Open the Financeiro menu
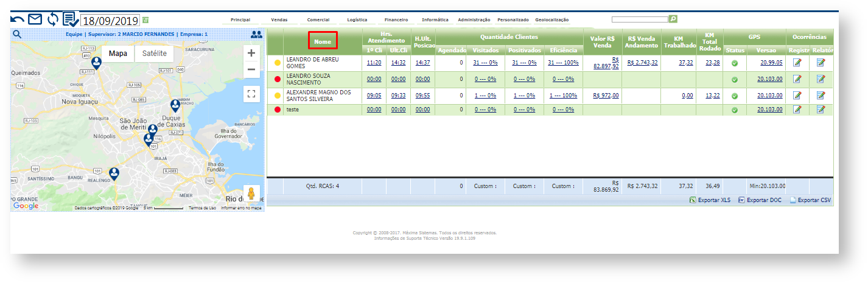 tap(396, 19)
